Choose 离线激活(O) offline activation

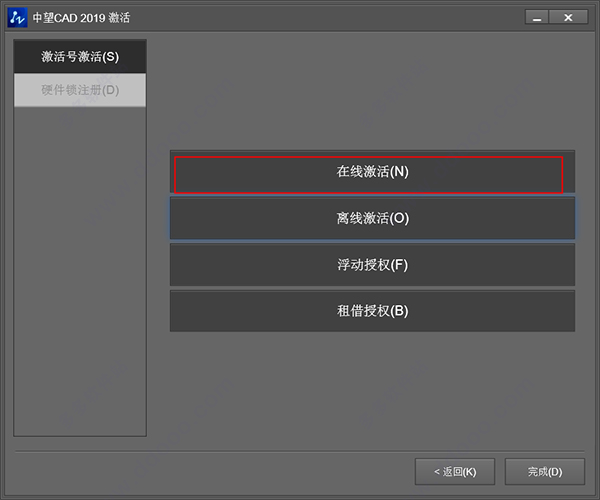pos(372,218)
